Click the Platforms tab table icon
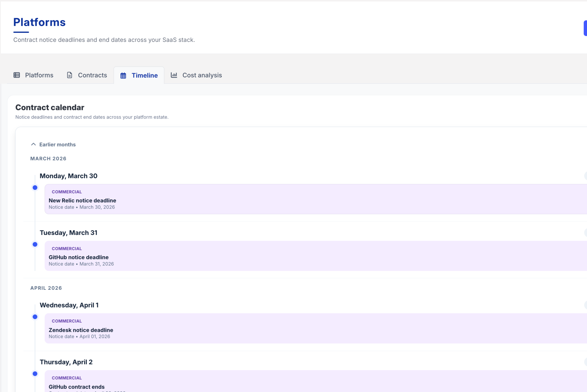This screenshot has height=392, width=587. [16, 75]
